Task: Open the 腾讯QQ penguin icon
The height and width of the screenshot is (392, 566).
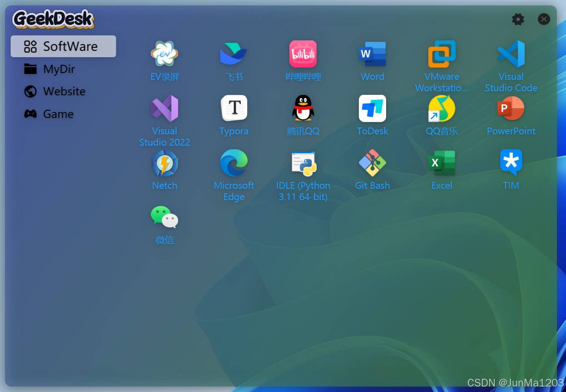Action: click(303, 108)
